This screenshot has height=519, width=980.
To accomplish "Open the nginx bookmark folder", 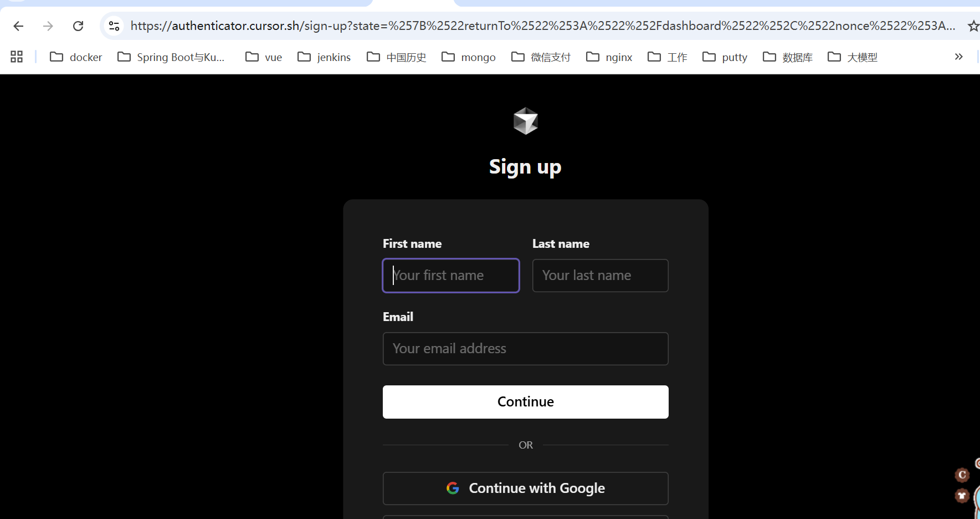I will click(x=609, y=57).
